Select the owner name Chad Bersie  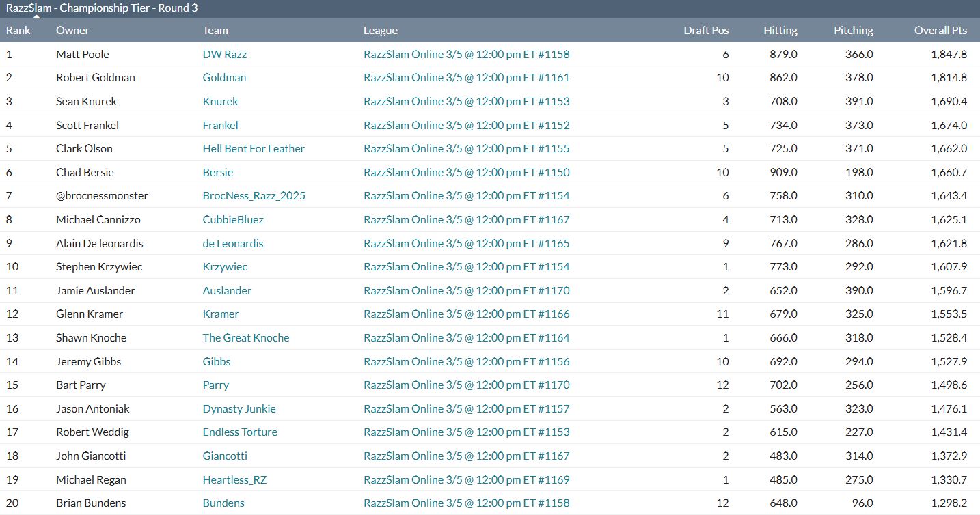(85, 172)
